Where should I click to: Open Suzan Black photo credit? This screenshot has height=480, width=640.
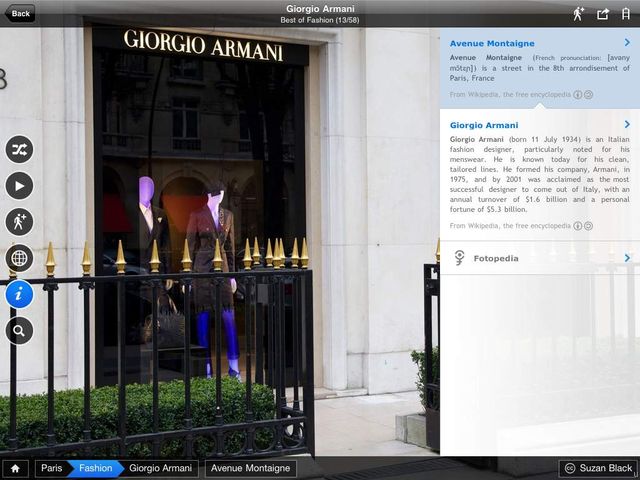tap(597, 468)
